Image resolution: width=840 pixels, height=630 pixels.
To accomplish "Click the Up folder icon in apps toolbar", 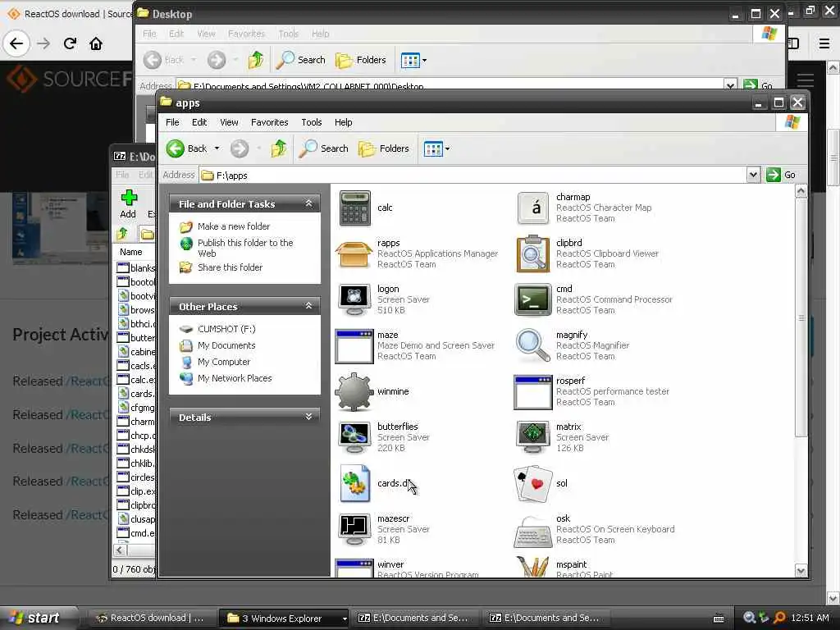I will point(279,148).
